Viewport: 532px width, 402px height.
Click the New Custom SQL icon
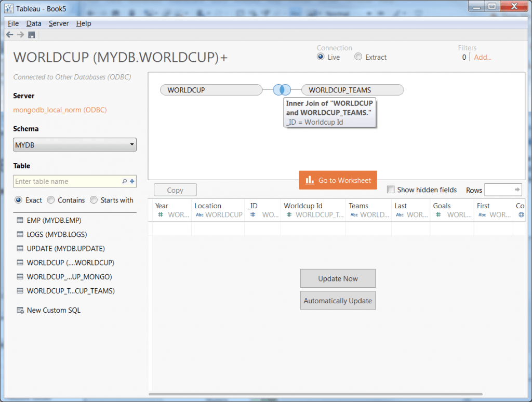(x=20, y=310)
